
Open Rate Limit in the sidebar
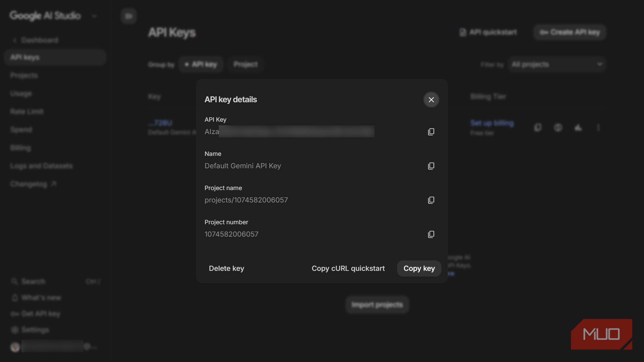(27, 112)
